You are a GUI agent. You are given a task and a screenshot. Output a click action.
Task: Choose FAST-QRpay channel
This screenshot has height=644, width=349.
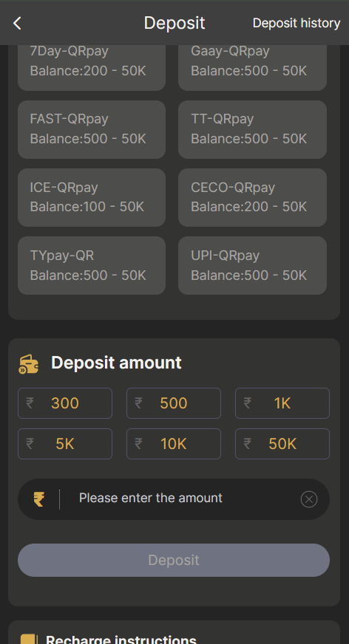91,129
